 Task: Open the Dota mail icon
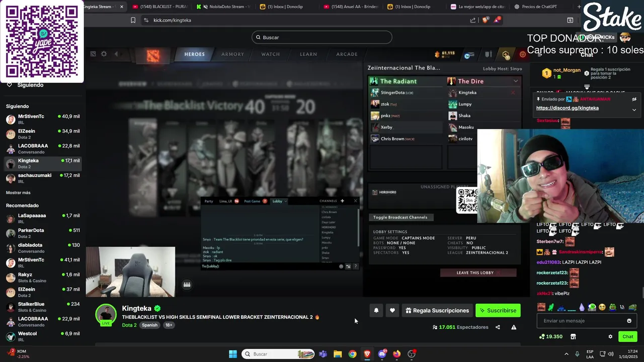[468, 55]
